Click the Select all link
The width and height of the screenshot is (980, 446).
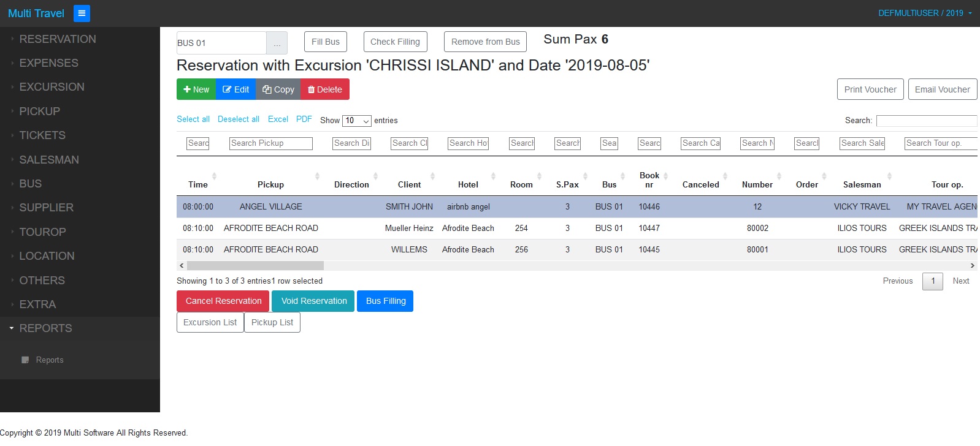pyautogui.click(x=193, y=119)
